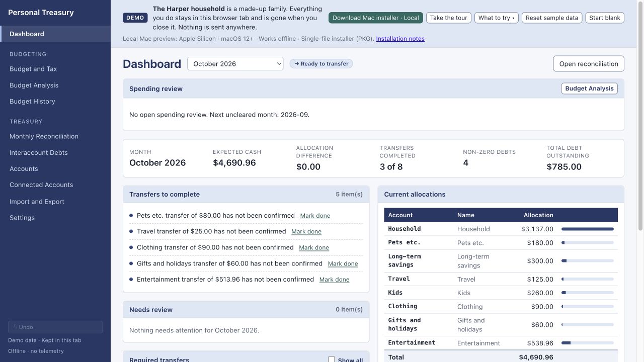Mark done the Travel transfer
Image resolution: width=644 pixels, height=362 pixels.
pyautogui.click(x=306, y=232)
